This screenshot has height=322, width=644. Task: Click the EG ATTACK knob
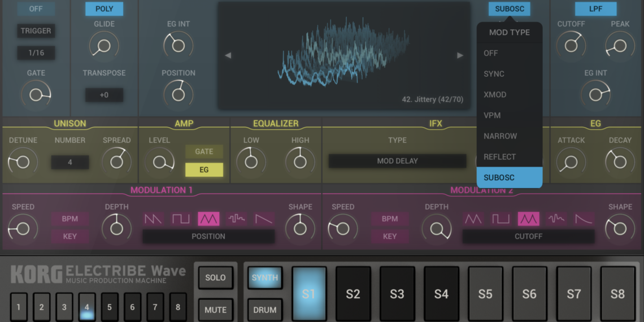tap(571, 162)
